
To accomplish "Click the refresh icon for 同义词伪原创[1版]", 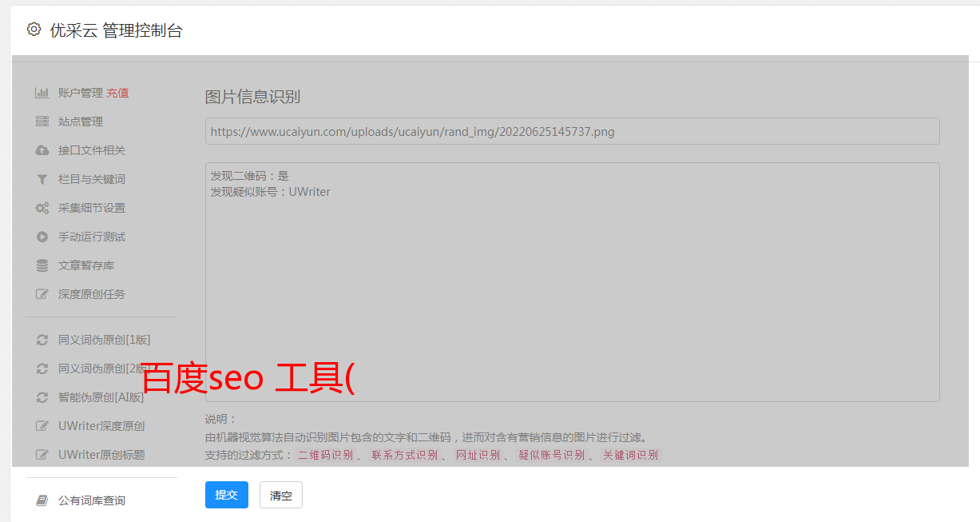I will click(x=42, y=340).
